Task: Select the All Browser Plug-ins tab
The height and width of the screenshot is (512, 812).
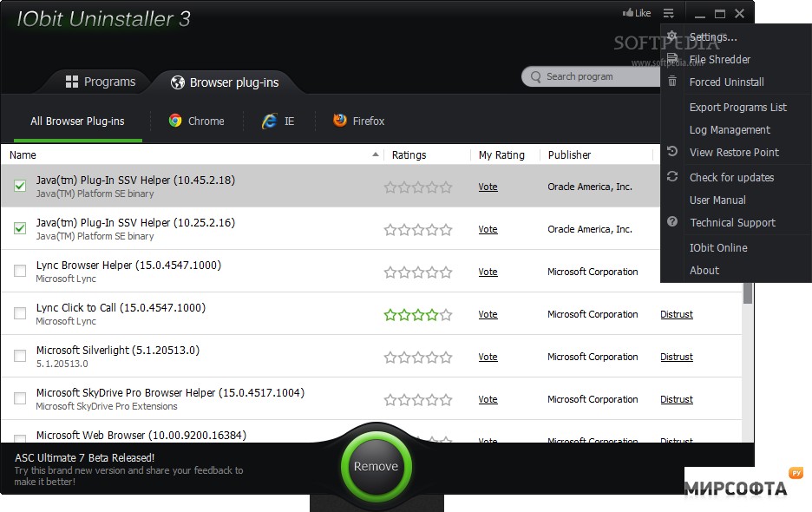Action: click(x=78, y=121)
